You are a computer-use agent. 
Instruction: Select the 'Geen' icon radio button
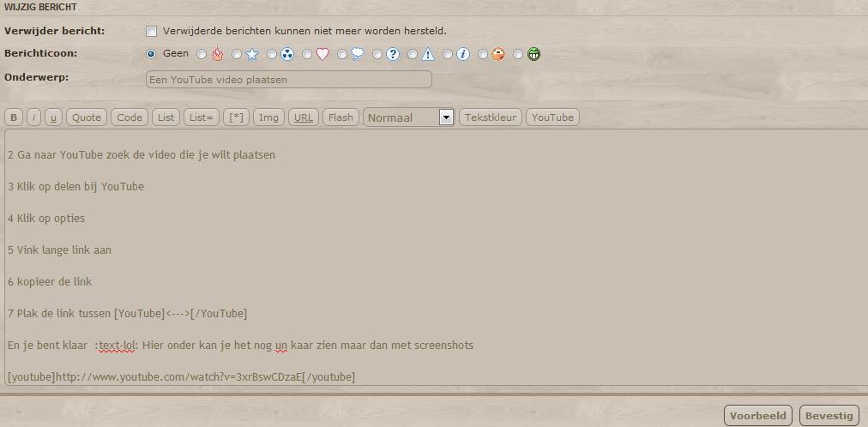pyautogui.click(x=152, y=53)
